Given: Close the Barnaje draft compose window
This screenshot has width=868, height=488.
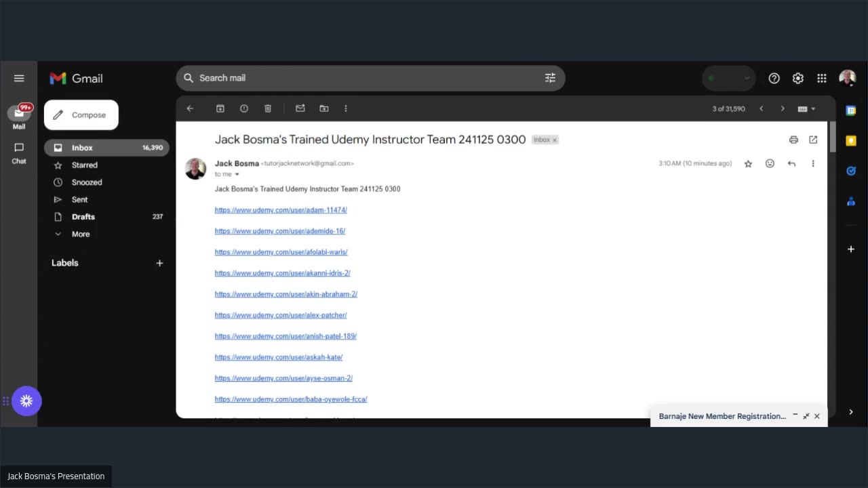Looking at the screenshot, I should pyautogui.click(x=816, y=416).
